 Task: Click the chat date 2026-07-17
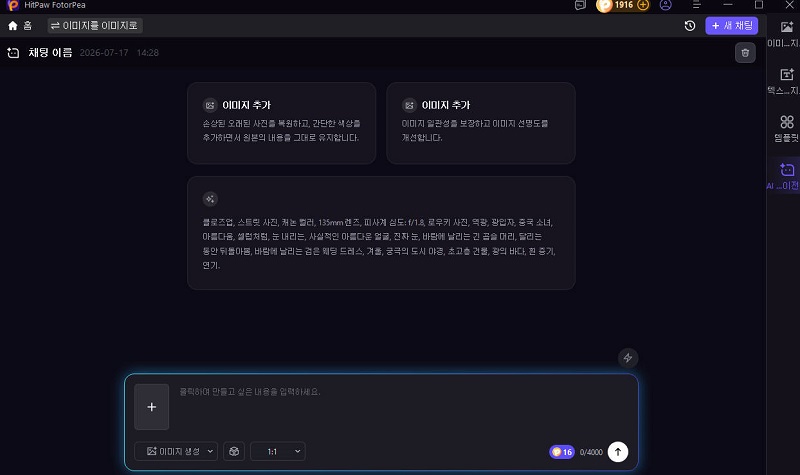coord(104,53)
